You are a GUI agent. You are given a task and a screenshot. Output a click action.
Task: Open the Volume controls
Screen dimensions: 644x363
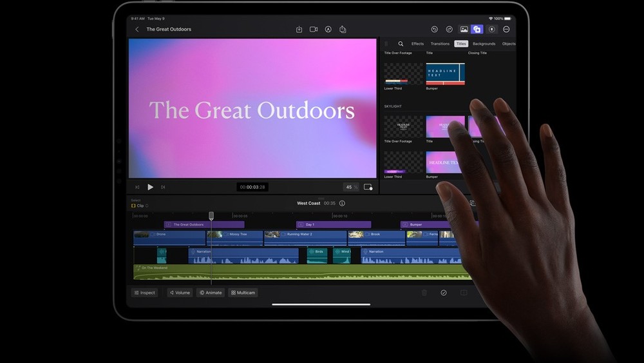(x=180, y=293)
